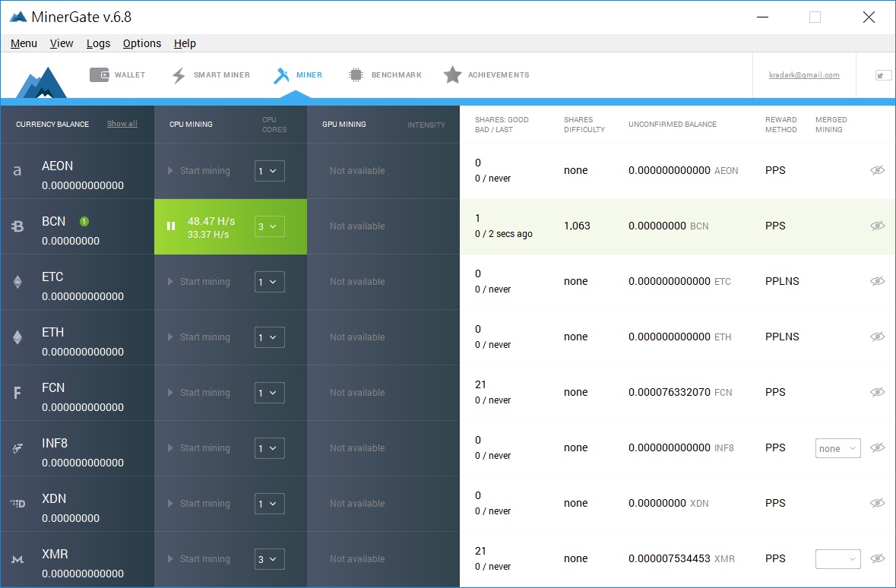Open the Benchmark tab
The image size is (896, 588).
coord(385,75)
